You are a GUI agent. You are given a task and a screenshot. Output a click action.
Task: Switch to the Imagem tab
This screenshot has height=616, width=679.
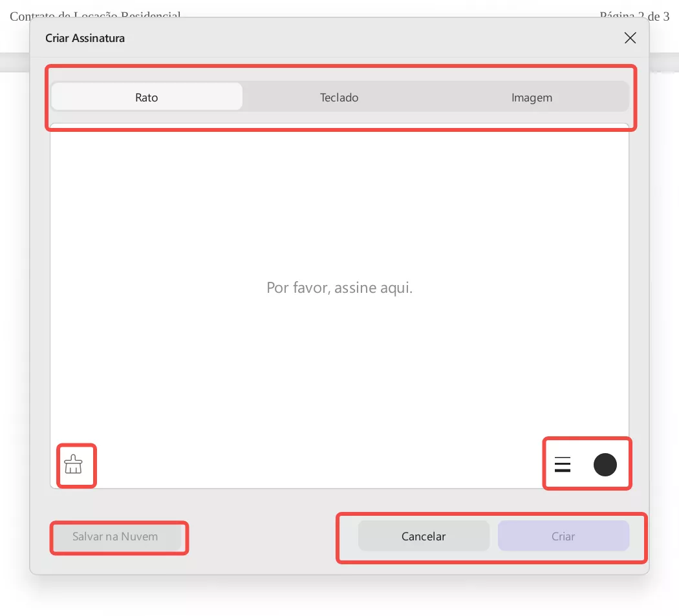click(532, 98)
